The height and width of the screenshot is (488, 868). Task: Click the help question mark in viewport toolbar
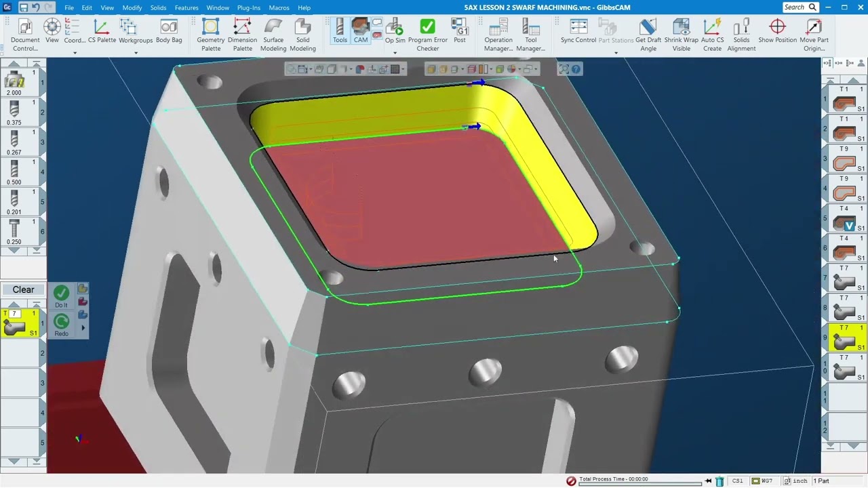click(576, 69)
